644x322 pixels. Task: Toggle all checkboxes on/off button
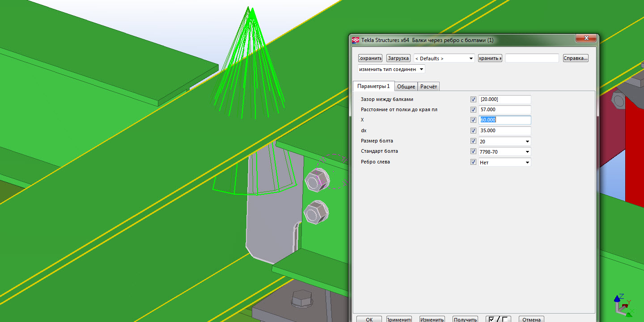pos(498,319)
